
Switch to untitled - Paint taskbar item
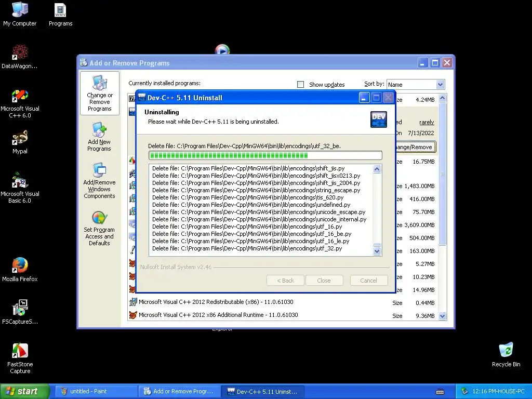pyautogui.click(x=95, y=391)
